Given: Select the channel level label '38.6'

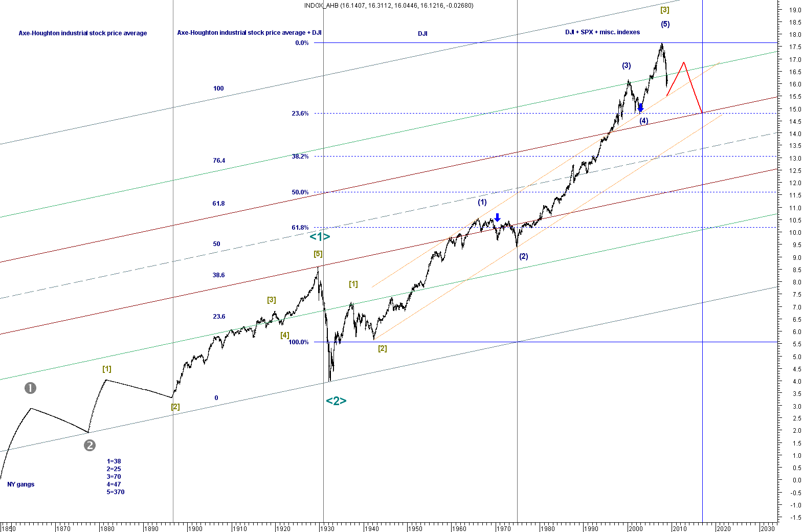Looking at the screenshot, I should pos(219,275).
